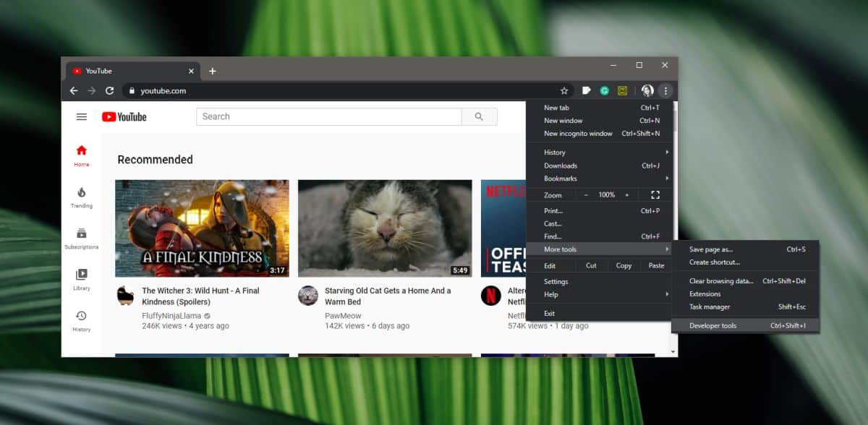
Task: Click the 100% zoom value
Action: coord(606,195)
